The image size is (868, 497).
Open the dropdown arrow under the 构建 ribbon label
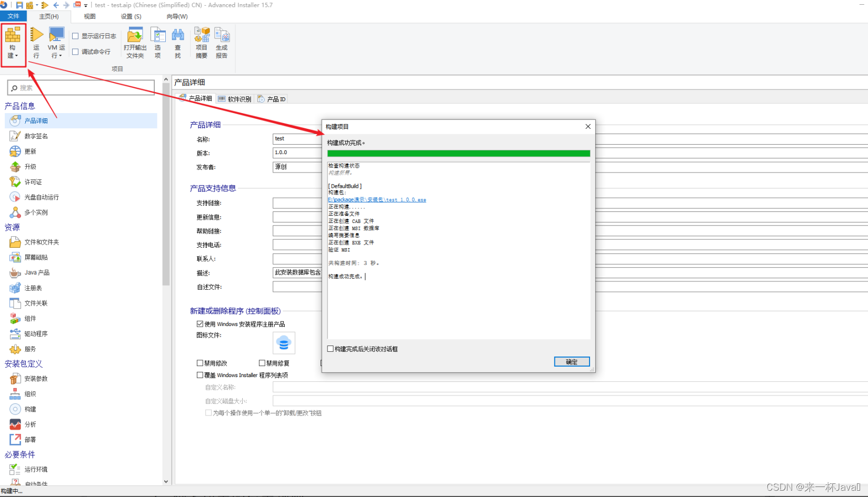click(16, 56)
